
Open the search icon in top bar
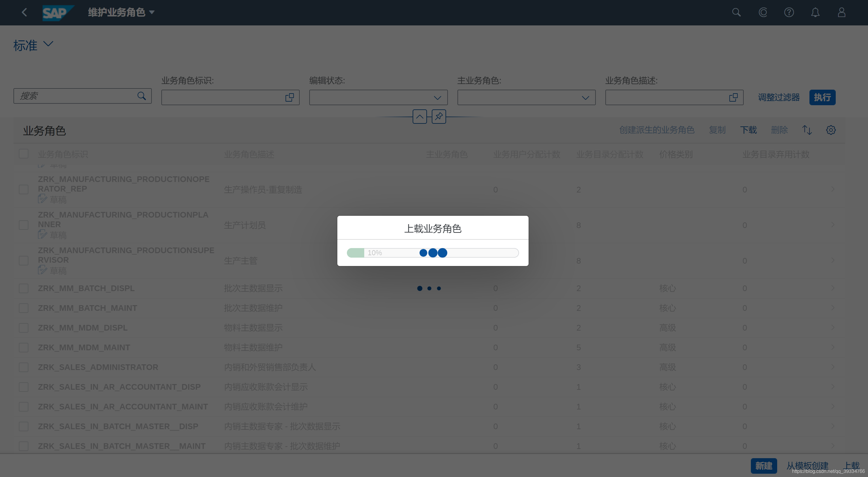coord(736,13)
